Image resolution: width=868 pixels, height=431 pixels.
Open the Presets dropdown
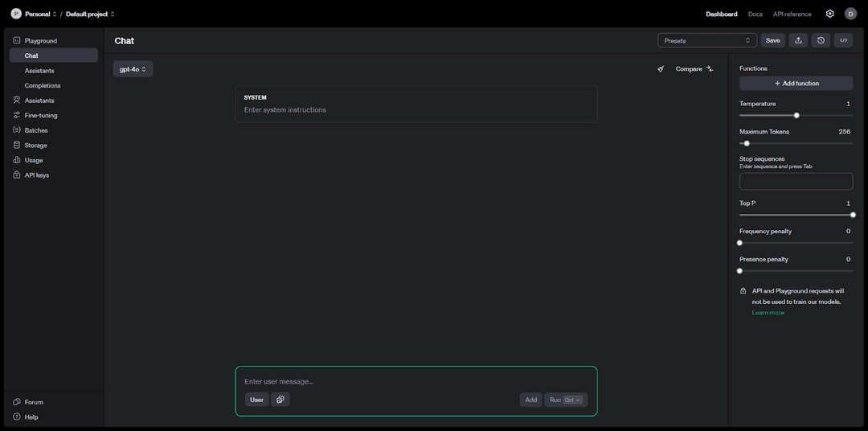pos(707,40)
